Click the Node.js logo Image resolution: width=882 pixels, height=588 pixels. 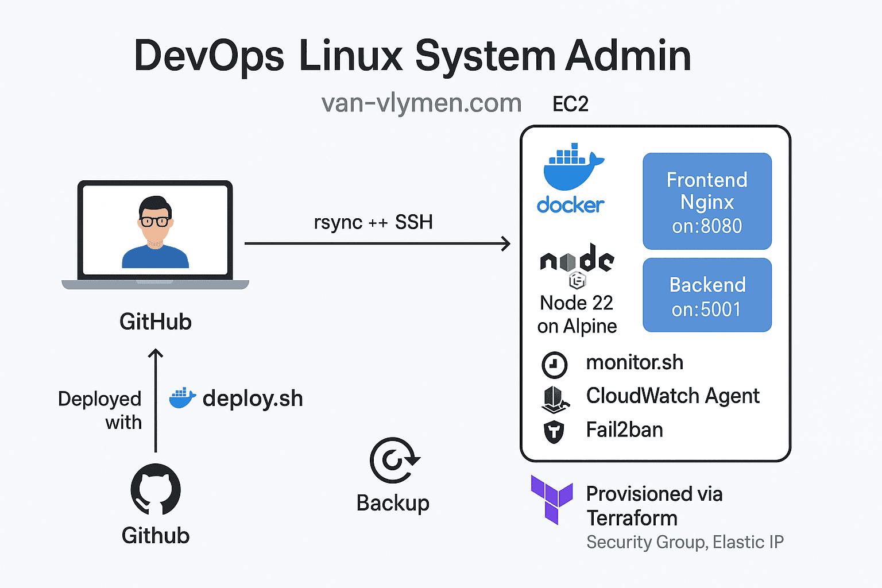pyautogui.click(x=577, y=265)
